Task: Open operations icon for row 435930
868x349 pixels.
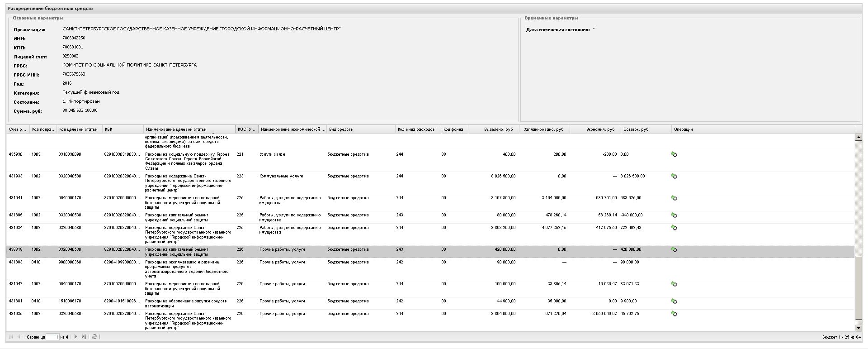Action: pyautogui.click(x=674, y=155)
